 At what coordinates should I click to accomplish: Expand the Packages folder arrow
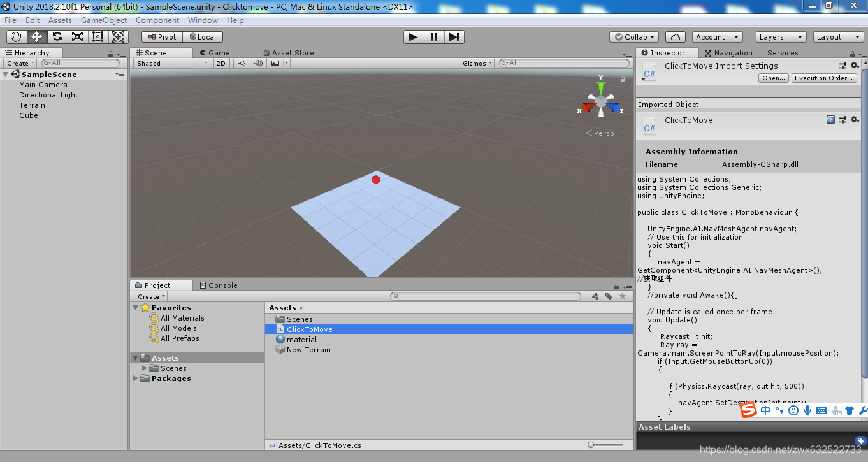(x=136, y=379)
